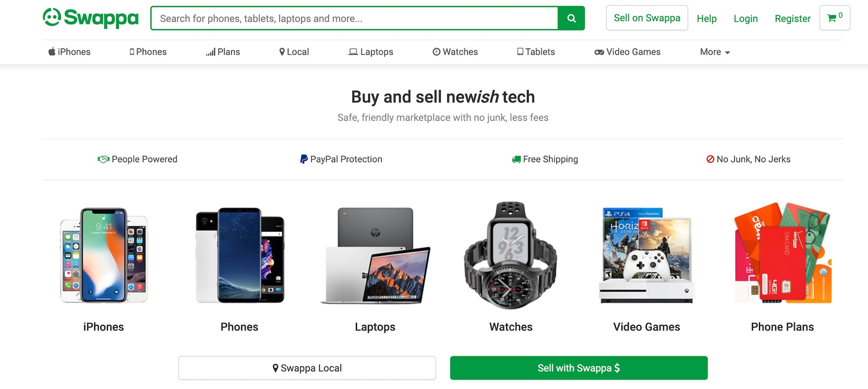Focus the search input field
Image resolution: width=868 pixels, height=389 pixels.
(x=354, y=19)
